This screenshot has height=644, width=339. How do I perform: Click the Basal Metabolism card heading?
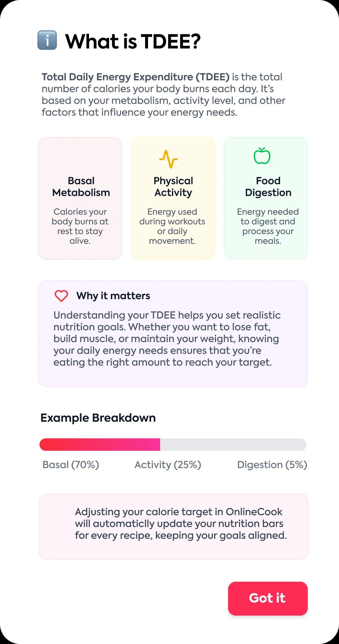click(x=81, y=187)
